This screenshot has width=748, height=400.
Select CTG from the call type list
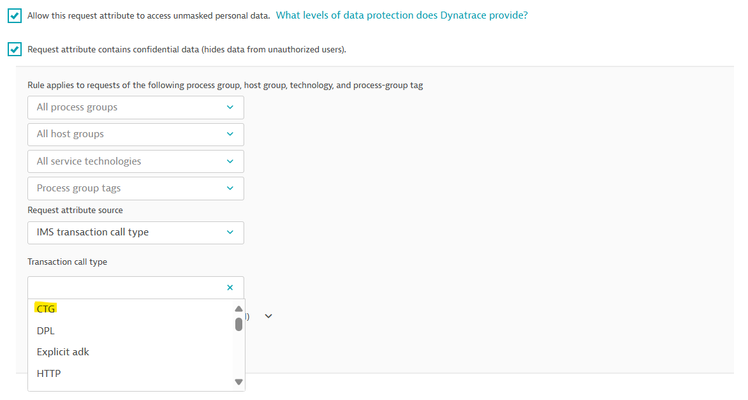46,309
